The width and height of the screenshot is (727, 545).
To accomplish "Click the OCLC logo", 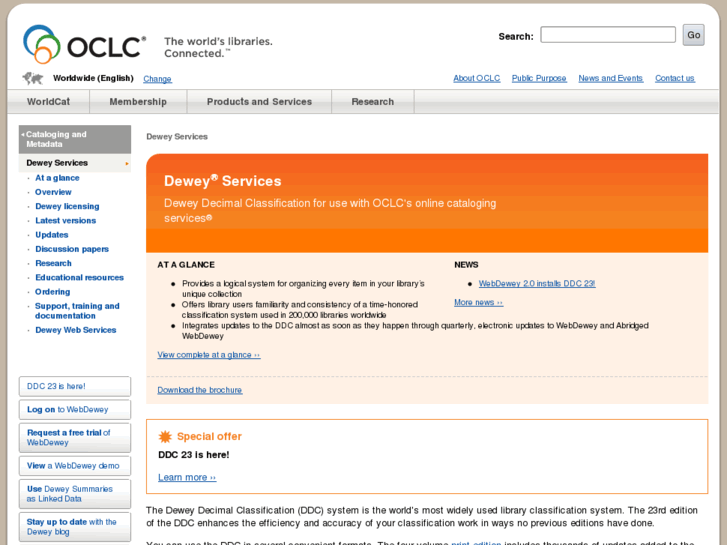I will [x=84, y=44].
